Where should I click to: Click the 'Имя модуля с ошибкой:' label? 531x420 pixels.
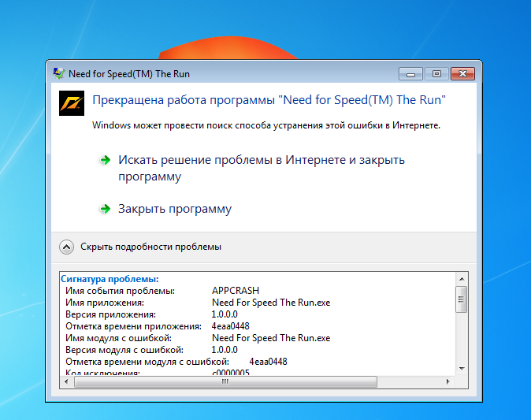click(x=118, y=338)
